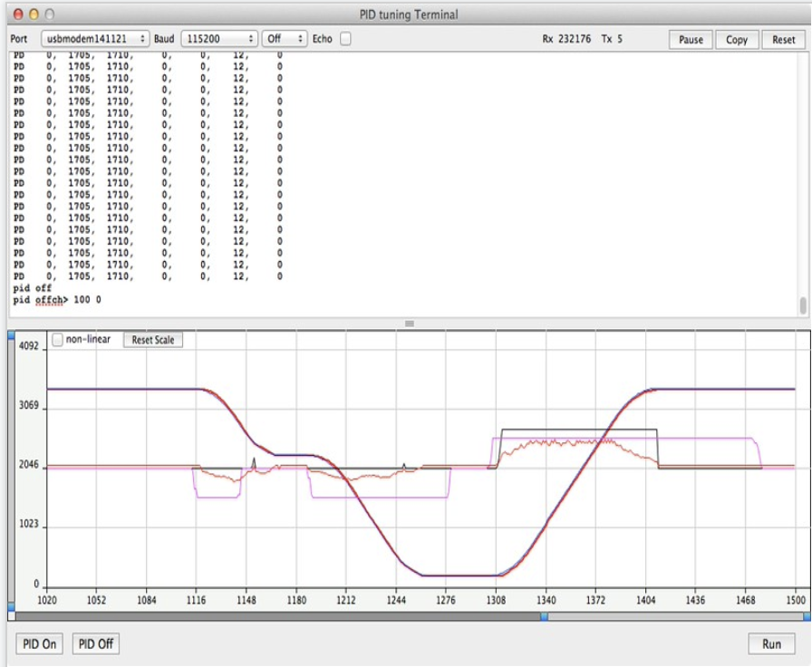
Task: Turn on PID with PID On
Action: click(39, 643)
